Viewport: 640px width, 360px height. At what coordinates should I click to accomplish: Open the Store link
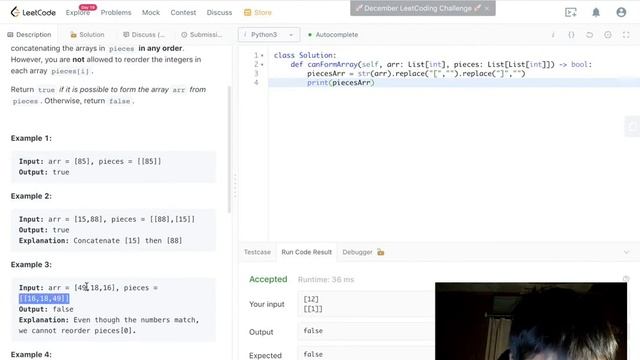(x=263, y=13)
